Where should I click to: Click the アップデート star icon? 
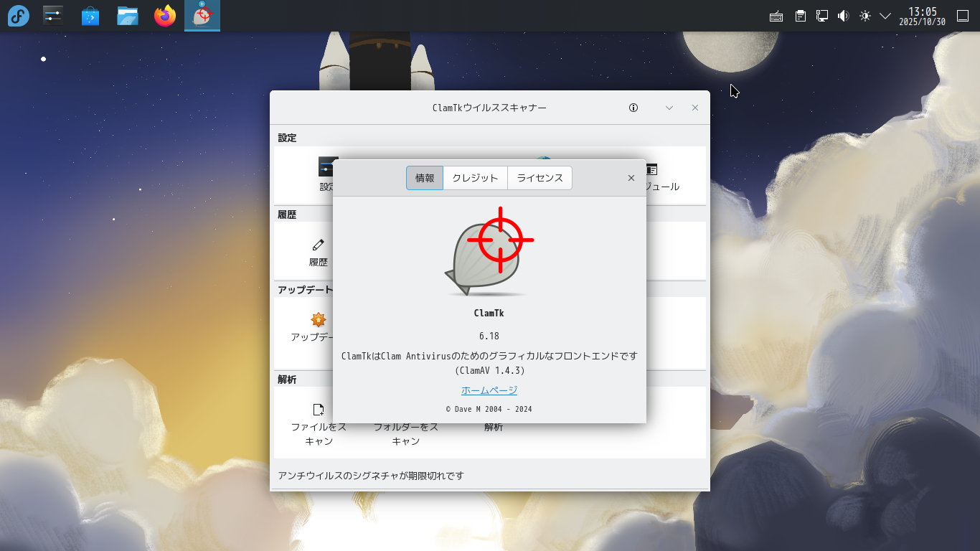pos(318,321)
